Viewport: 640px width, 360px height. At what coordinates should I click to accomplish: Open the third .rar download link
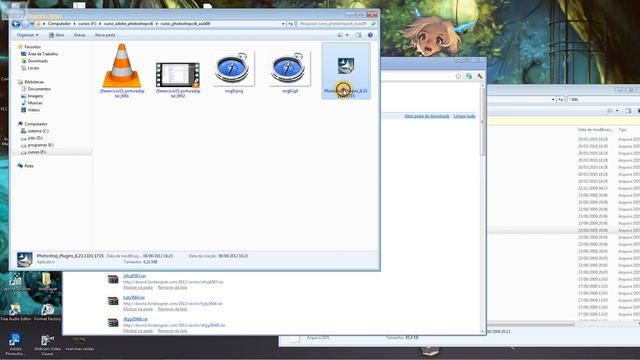pos(135,319)
